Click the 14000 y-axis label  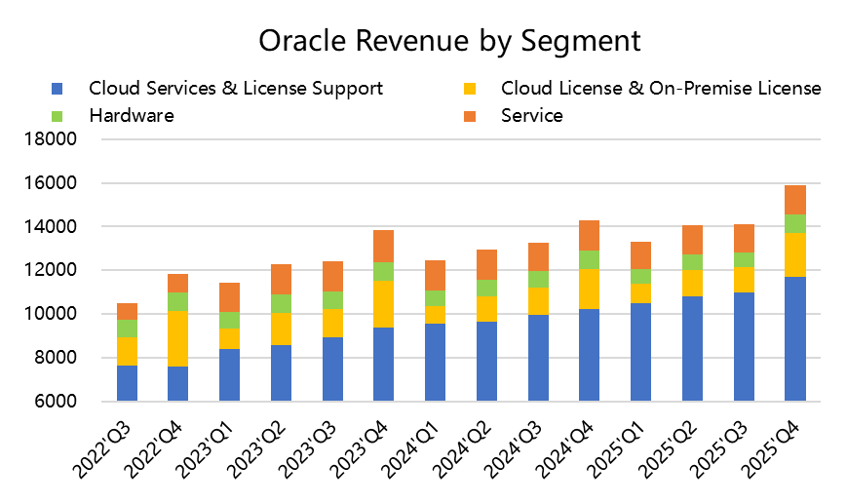tap(51, 227)
